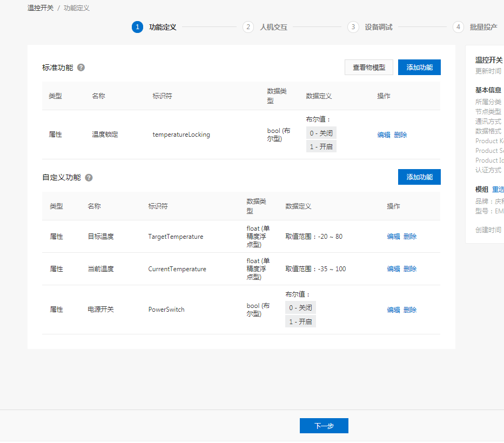The height and width of the screenshot is (443, 504).
Task: Click the 取值范围：-35 ~ 100 cell
Action: pos(315,269)
